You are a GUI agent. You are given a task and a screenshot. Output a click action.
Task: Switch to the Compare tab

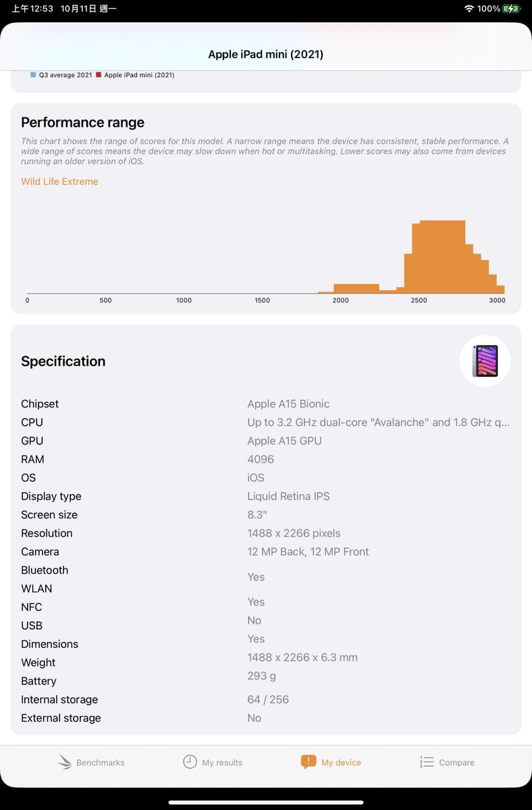[447, 762]
